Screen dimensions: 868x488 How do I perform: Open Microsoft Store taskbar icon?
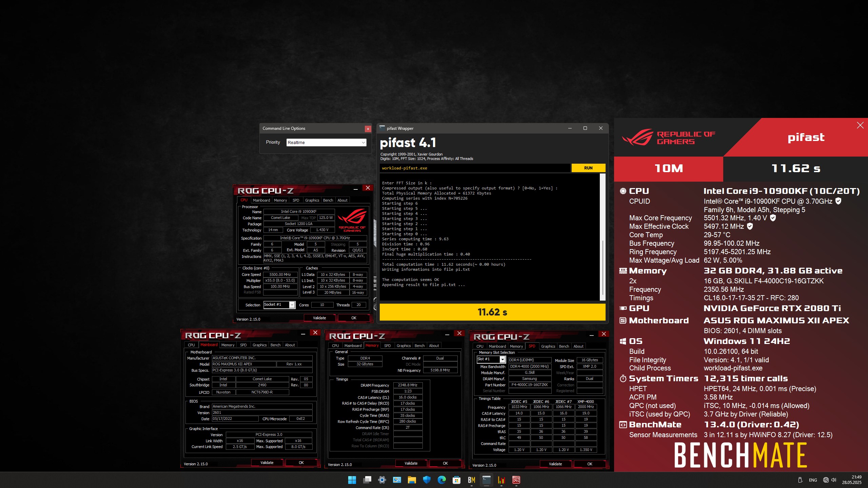point(457,480)
